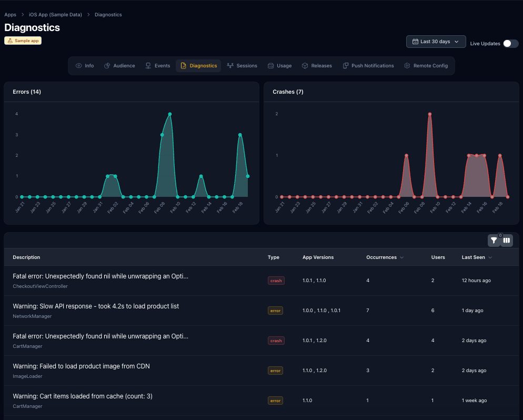Enable the Live Updates toggle

click(x=510, y=43)
